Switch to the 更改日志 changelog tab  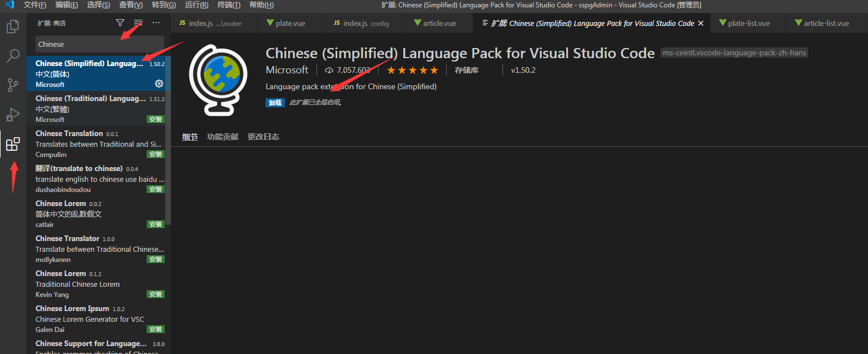263,137
